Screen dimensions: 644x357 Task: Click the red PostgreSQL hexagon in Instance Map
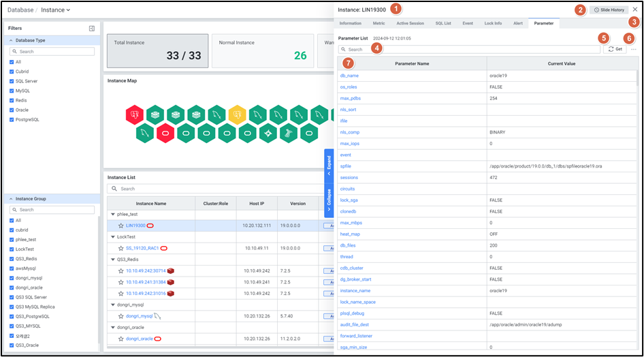(135, 114)
